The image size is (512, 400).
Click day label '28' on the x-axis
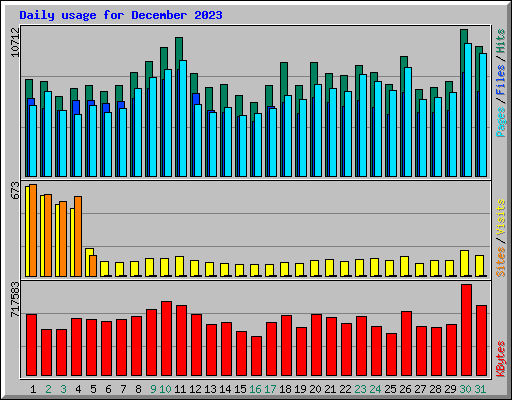(435, 389)
